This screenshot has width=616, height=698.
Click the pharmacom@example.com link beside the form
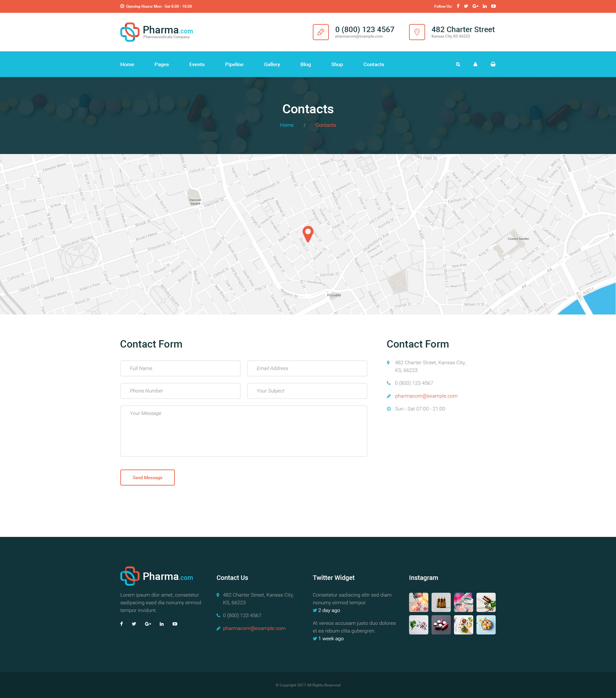[x=426, y=396]
